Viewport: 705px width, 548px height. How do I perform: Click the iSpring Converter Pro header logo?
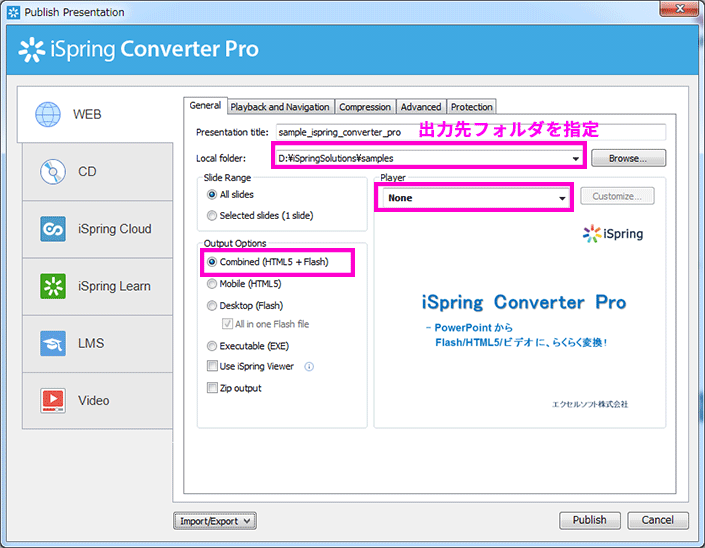click(x=138, y=49)
